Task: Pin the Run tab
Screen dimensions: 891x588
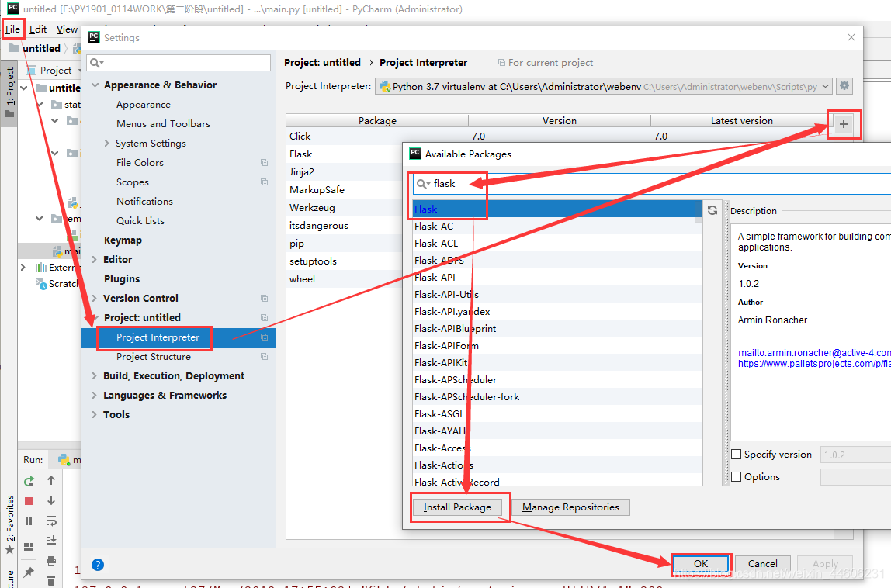Action: point(29,572)
